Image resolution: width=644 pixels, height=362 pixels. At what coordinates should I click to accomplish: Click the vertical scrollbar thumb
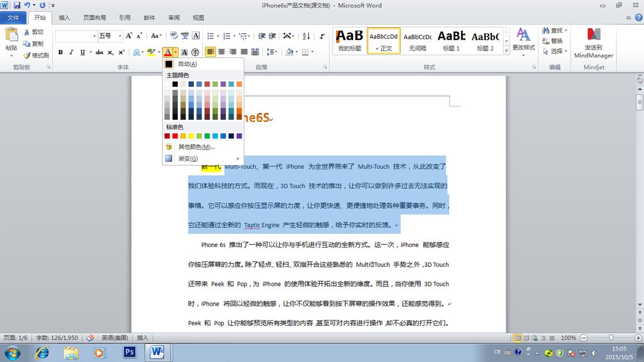click(x=640, y=102)
